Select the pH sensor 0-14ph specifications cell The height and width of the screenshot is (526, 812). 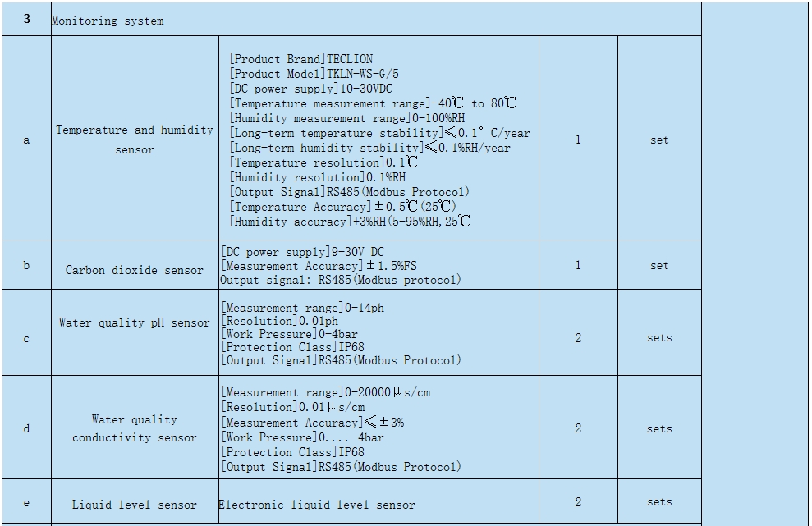pyautogui.click(x=378, y=334)
